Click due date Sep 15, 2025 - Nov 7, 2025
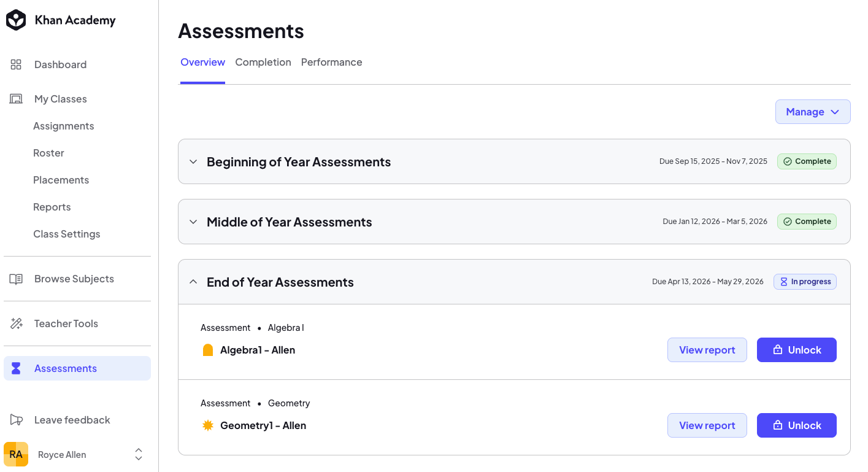 [713, 161]
